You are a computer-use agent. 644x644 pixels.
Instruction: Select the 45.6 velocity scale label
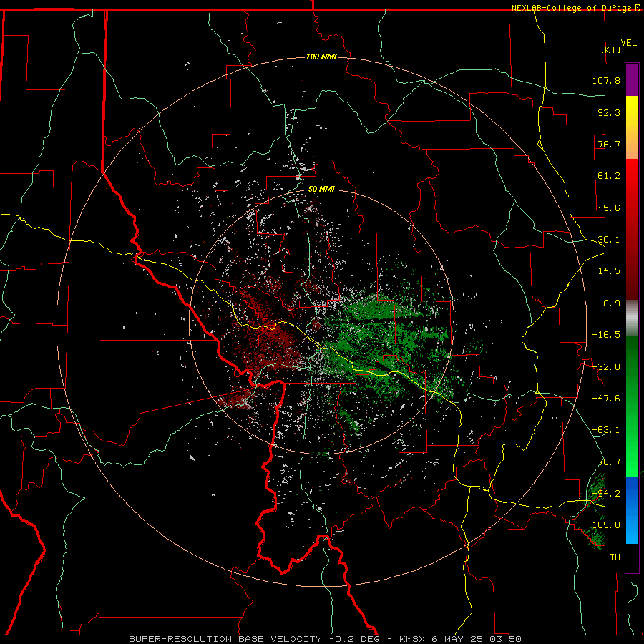[609, 208]
